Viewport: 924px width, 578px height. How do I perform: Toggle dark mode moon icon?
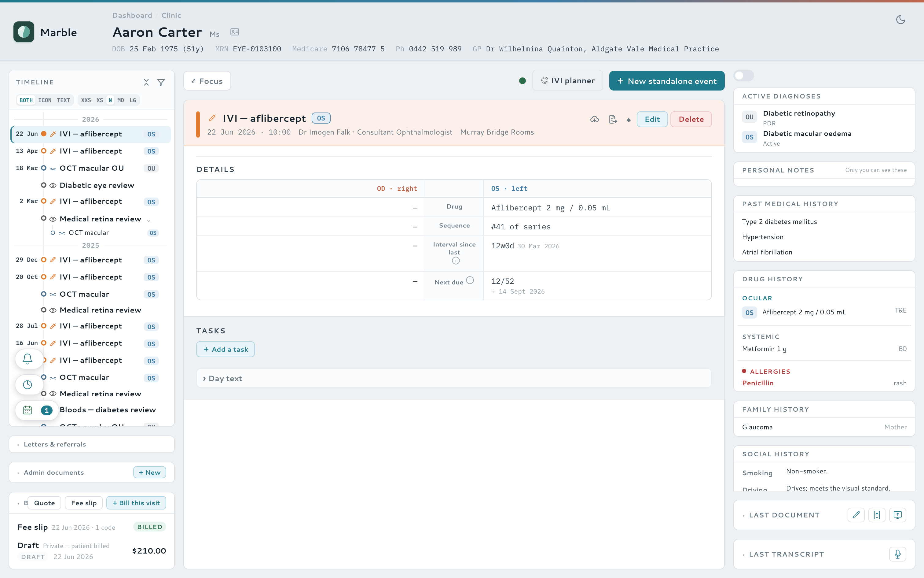900,20
